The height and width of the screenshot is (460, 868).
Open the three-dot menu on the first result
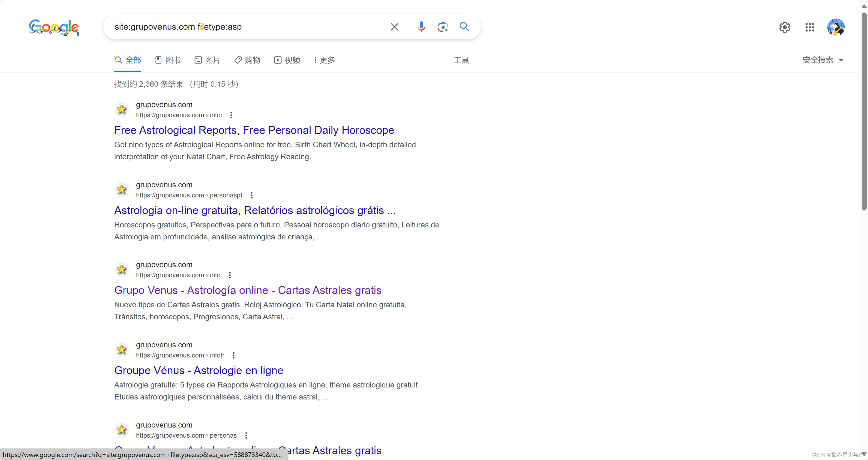(231, 115)
